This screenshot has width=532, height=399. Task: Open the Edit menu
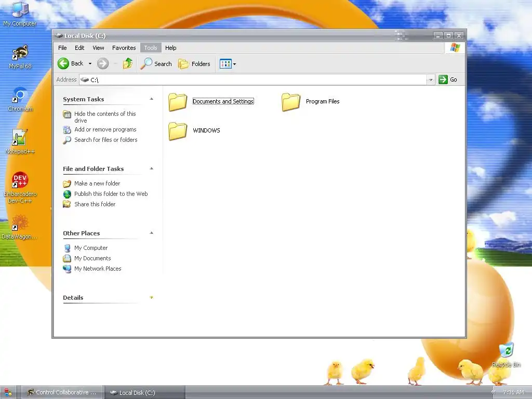[79, 48]
